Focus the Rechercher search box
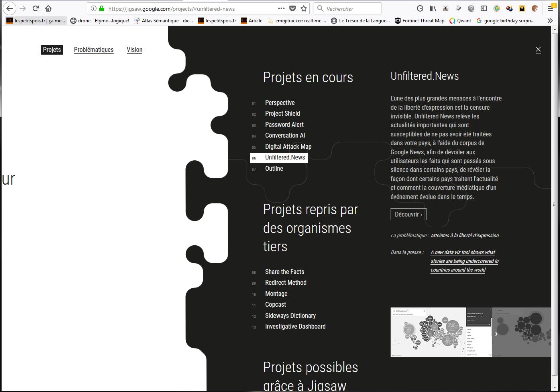Image resolution: width=560 pixels, height=392 pixels. coord(348,8)
